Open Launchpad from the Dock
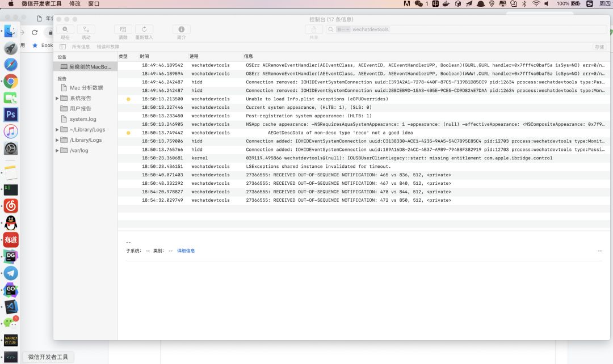 11,48
